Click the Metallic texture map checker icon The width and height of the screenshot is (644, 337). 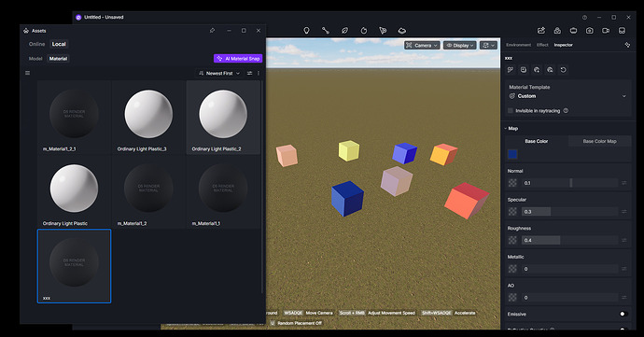pos(512,269)
